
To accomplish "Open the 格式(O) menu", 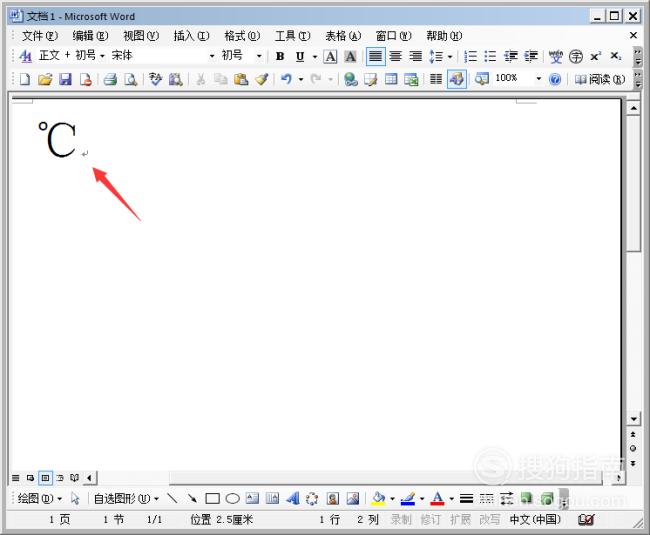I will (242, 36).
